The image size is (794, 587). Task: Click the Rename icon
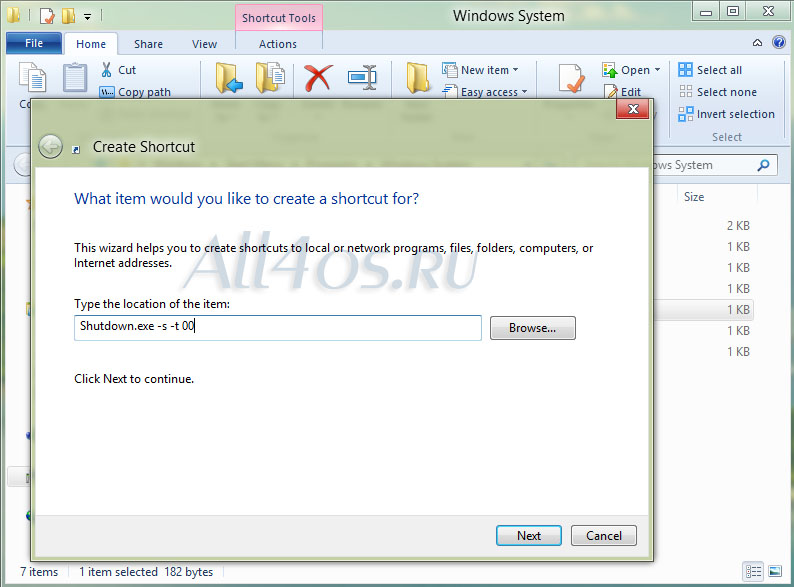click(362, 77)
